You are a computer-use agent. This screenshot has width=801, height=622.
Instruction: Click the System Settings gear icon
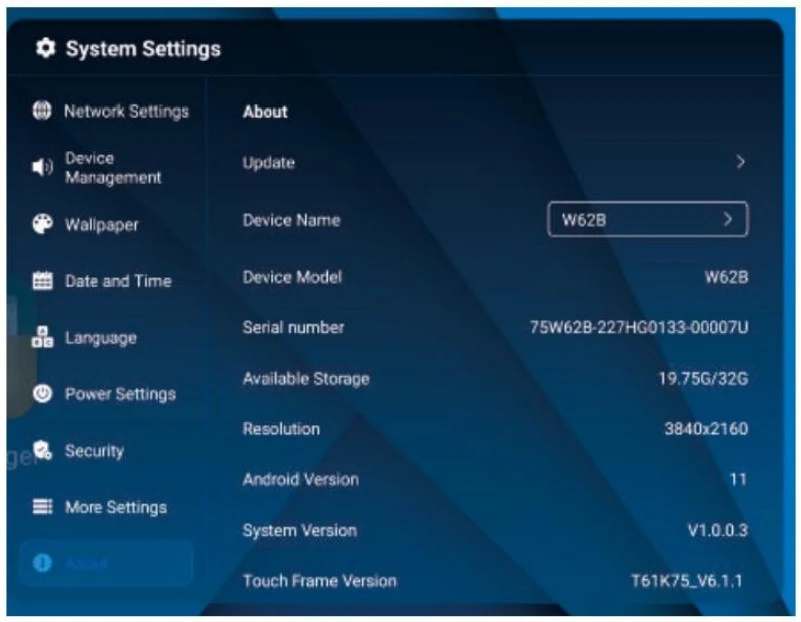click(45, 48)
